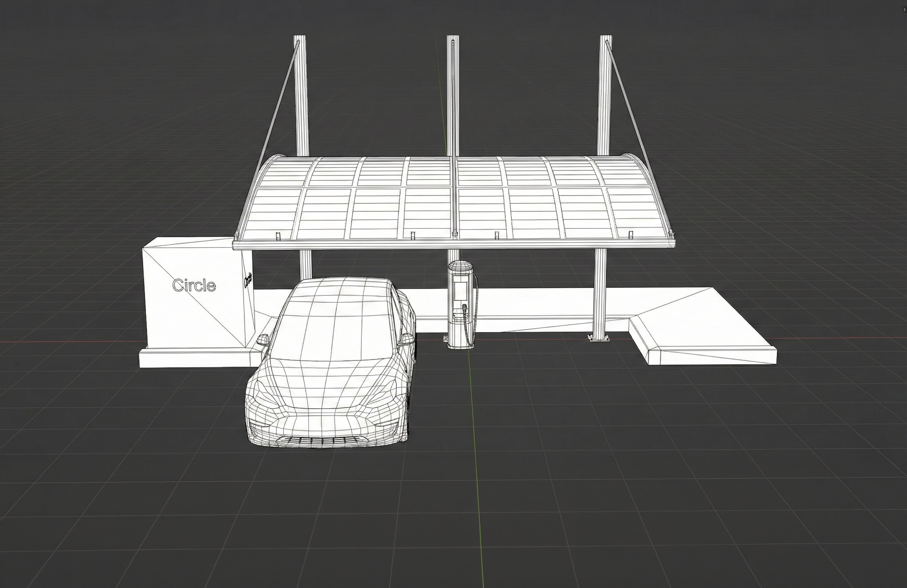The width and height of the screenshot is (907, 588).
Task: Click the car's left side mirror
Action: click(x=262, y=340)
